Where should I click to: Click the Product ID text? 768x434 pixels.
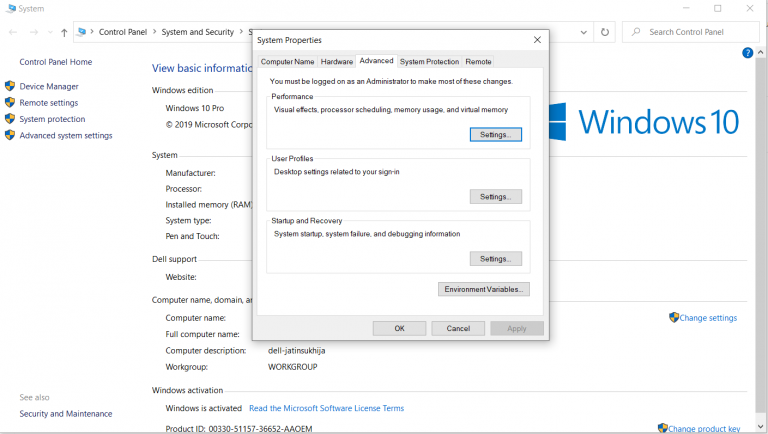(x=239, y=429)
